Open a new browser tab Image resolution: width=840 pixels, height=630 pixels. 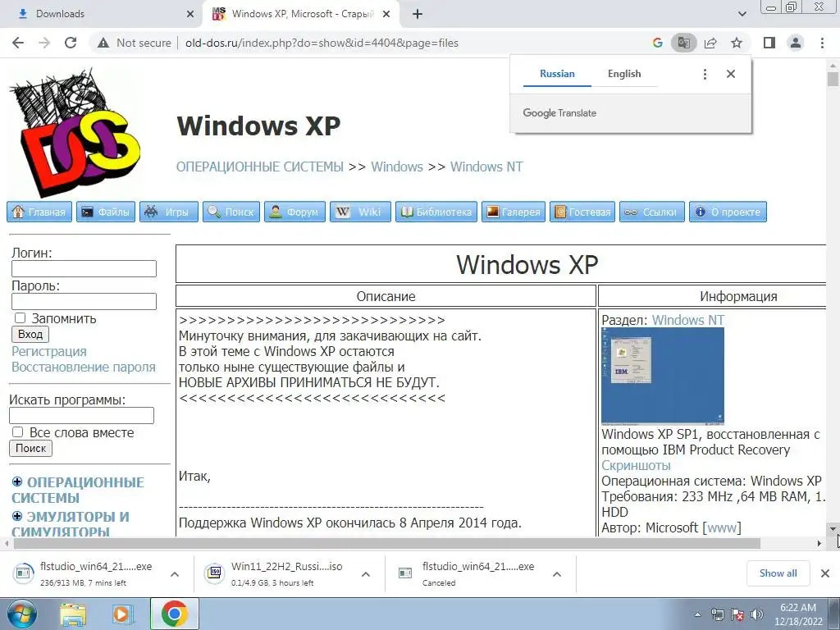pos(418,15)
